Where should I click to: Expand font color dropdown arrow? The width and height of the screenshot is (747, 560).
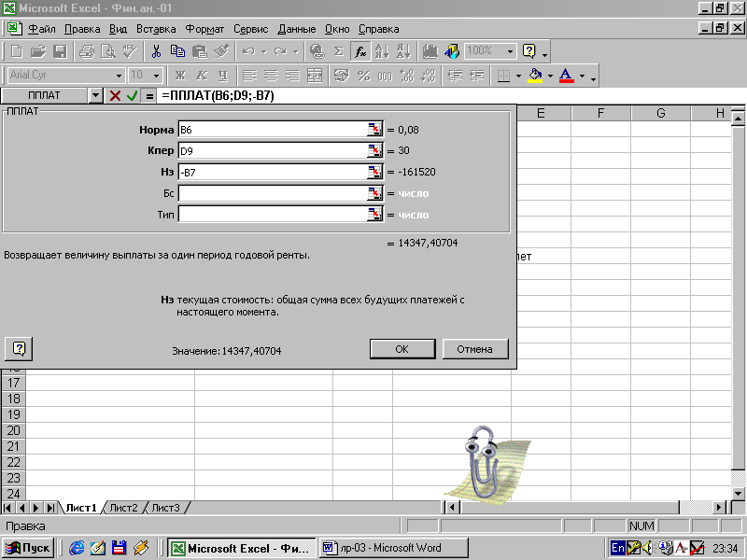pos(582,76)
